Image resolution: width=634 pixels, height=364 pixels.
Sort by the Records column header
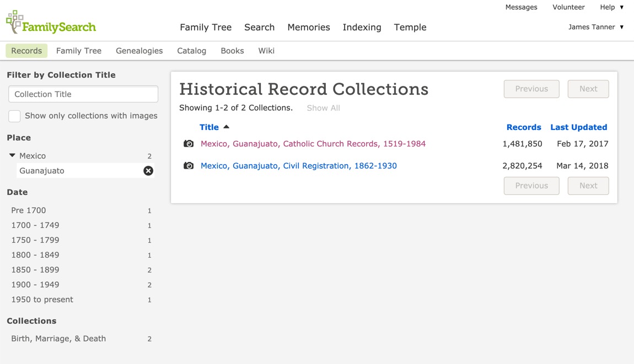[524, 127]
